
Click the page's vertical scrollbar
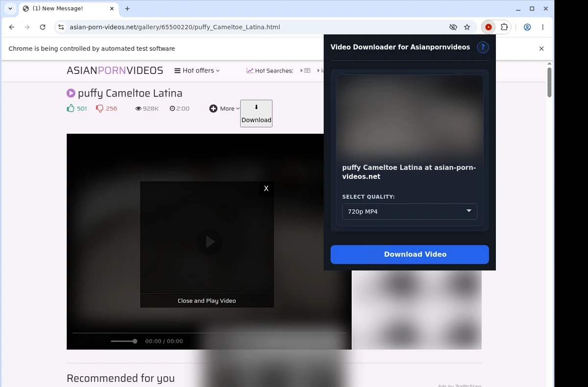(550, 82)
